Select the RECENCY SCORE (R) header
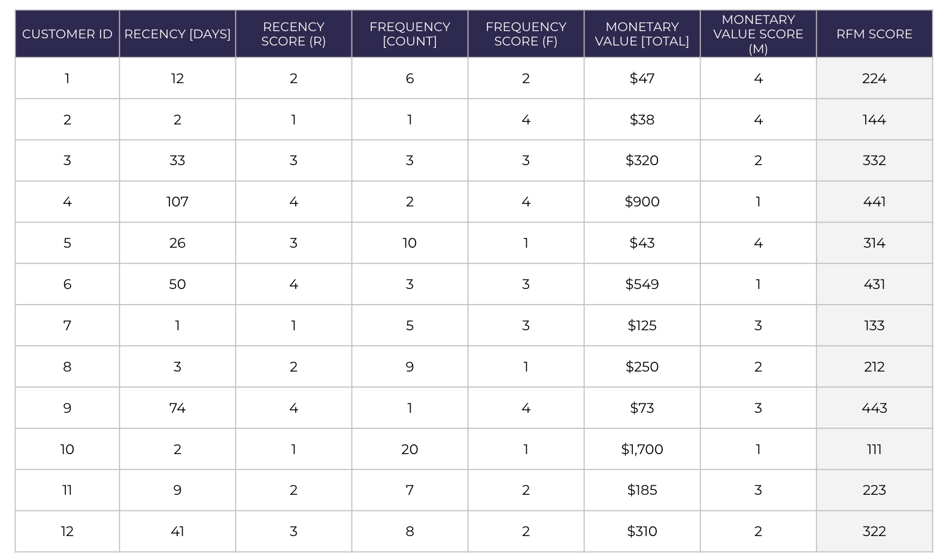 (293, 34)
